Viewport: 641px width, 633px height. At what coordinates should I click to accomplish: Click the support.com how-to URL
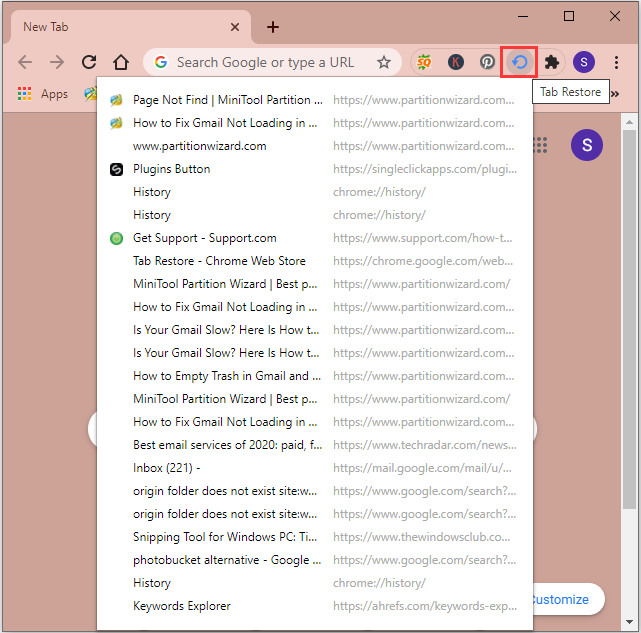[x=422, y=238]
